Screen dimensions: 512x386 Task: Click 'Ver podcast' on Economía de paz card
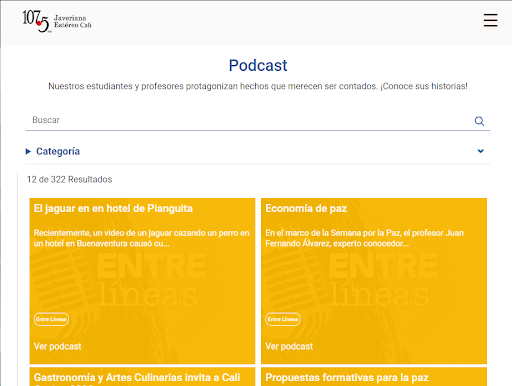(x=289, y=346)
